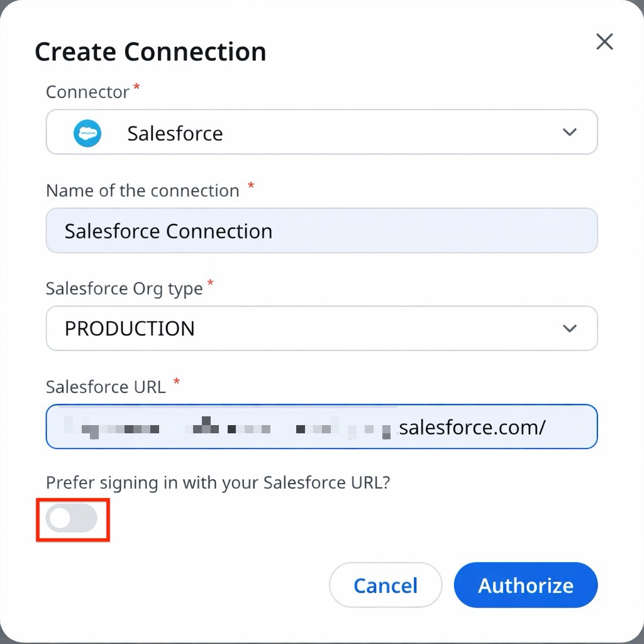Place cursor after salesforce.com/ in URL
This screenshot has height=644, width=644.
548,428
